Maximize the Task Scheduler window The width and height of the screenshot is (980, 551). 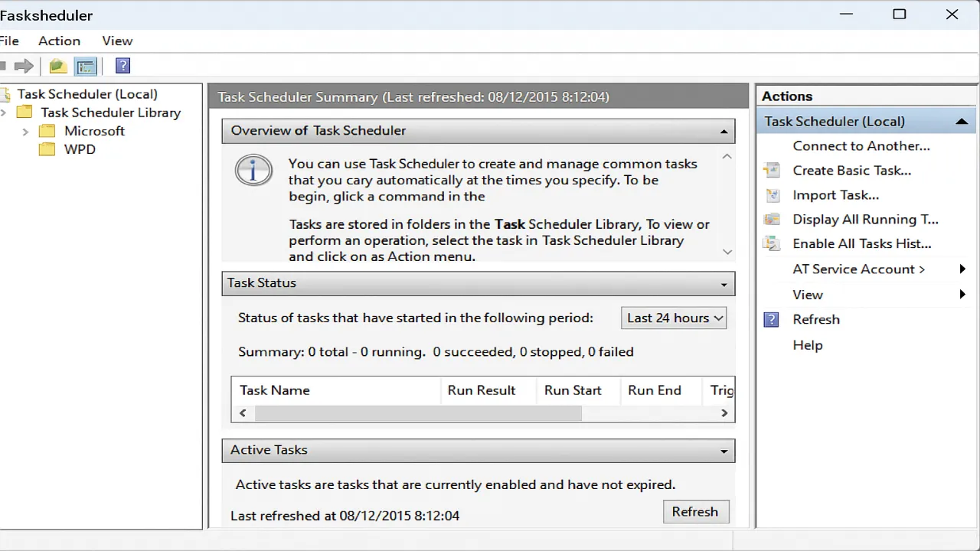click(x=900, y=15)
